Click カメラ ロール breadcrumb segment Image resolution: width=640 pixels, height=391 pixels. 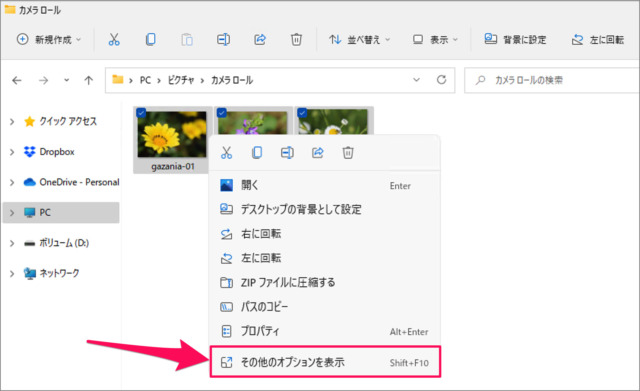point(232,80)
